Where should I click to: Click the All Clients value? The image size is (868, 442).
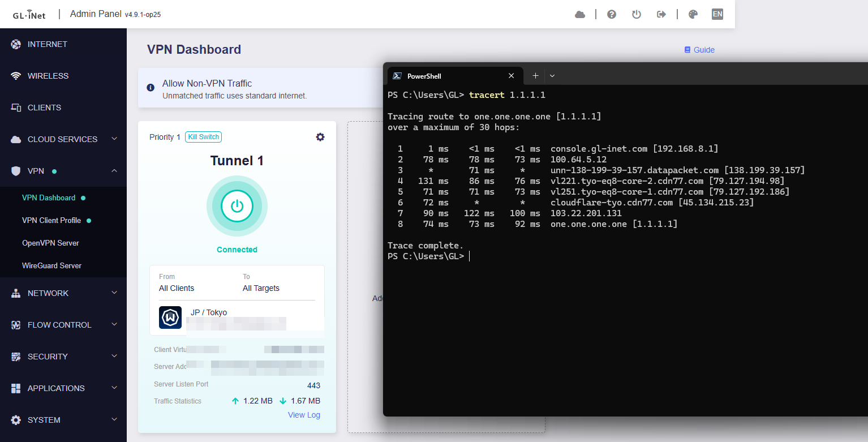tap(177, 288)
